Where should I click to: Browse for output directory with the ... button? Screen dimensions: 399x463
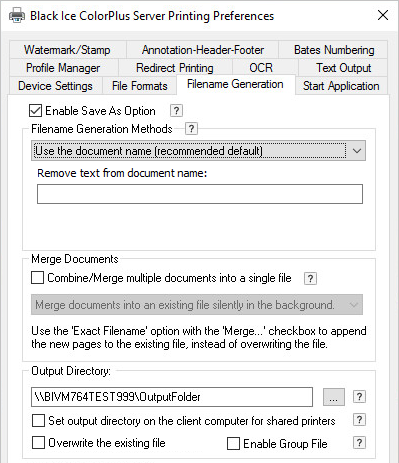[334, 397]
